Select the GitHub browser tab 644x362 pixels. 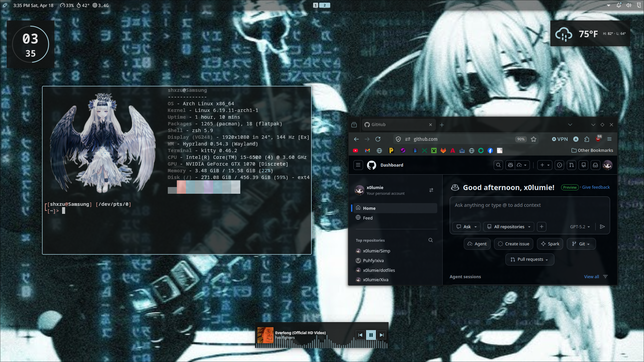coord(398,125)
